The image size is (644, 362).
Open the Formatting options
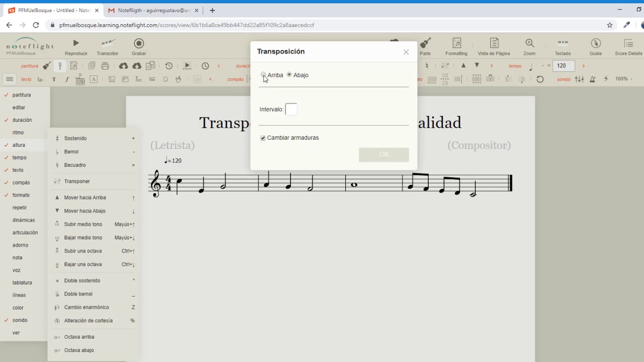[x=456, y=47]
